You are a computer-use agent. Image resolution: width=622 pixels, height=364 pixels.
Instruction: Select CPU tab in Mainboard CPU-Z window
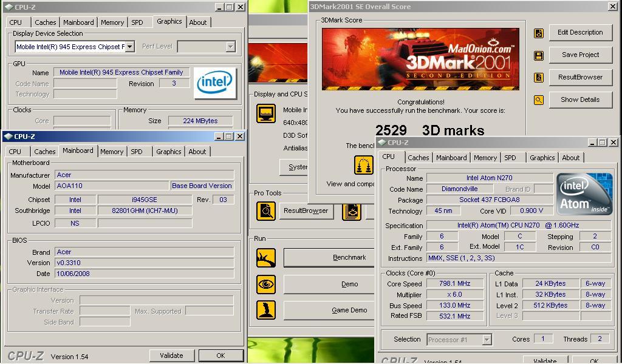pos(15,152)
